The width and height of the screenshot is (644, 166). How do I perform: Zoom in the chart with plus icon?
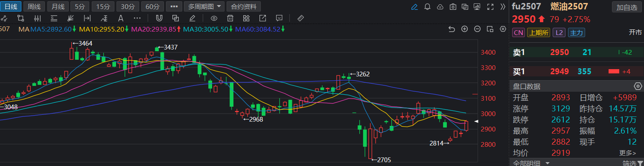coord(465,29)
